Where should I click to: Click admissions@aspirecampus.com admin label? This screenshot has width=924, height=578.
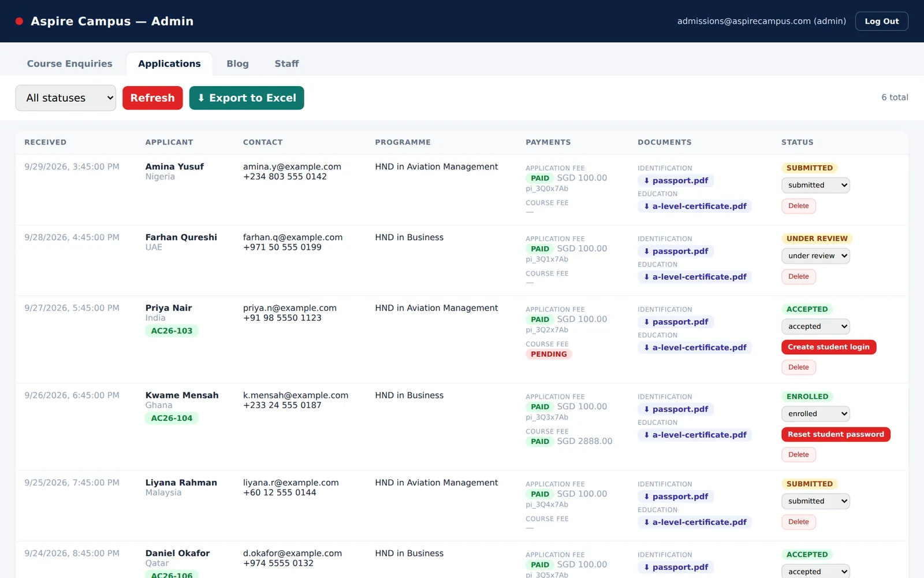click(761, 21)
